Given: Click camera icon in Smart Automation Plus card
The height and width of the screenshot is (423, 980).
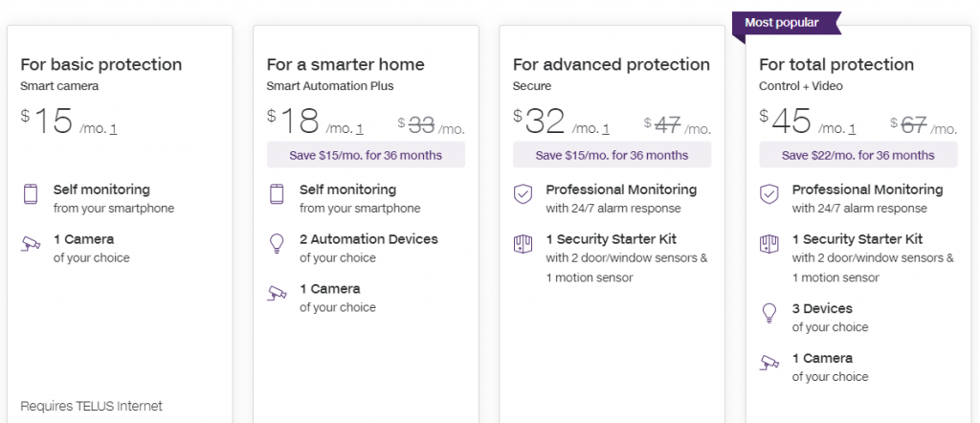Looking at the screenshot, I should pos(277,294).
